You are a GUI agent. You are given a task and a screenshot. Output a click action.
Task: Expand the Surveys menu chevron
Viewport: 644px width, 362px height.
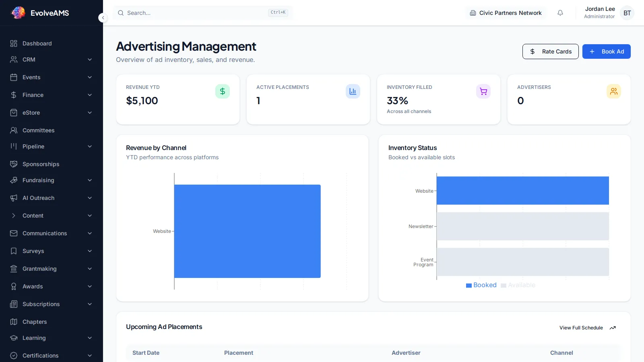point(90,251)
